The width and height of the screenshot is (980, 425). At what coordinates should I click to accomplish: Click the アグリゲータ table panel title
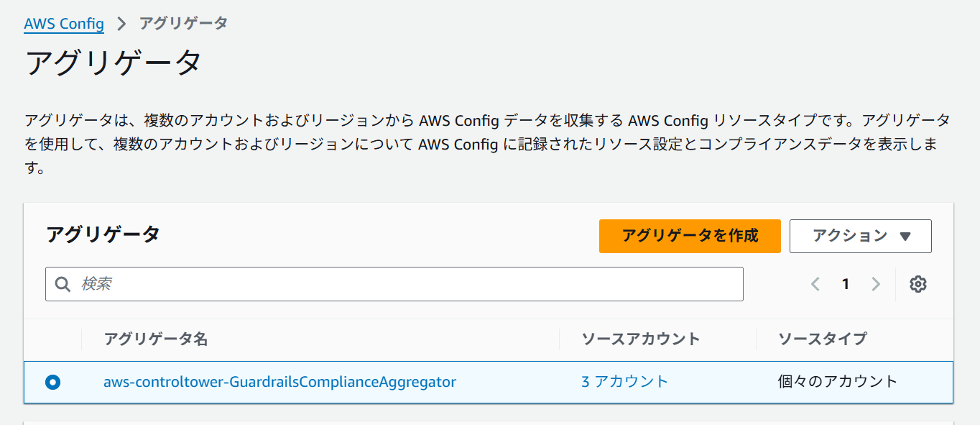pyautogui.click(x=103, y=234)
